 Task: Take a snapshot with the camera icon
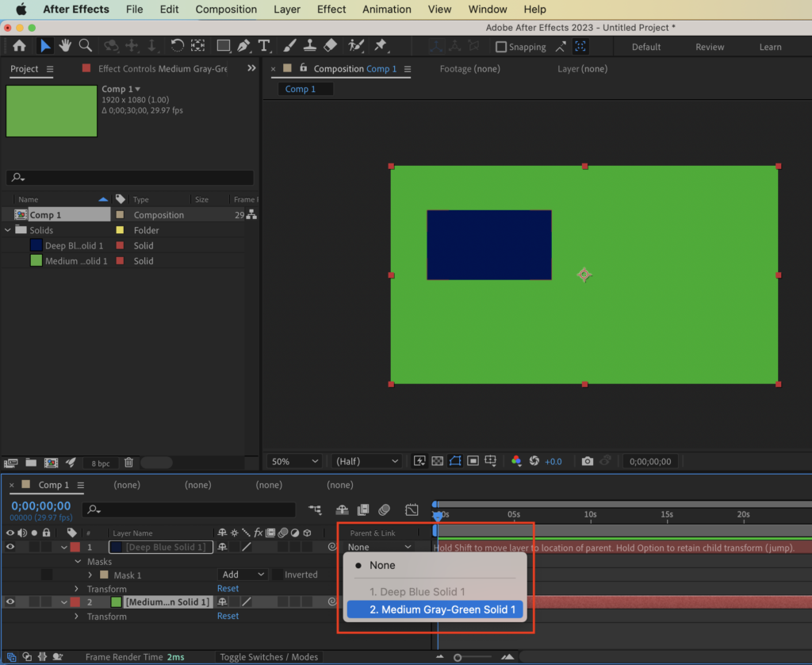[x=587, y=461]
